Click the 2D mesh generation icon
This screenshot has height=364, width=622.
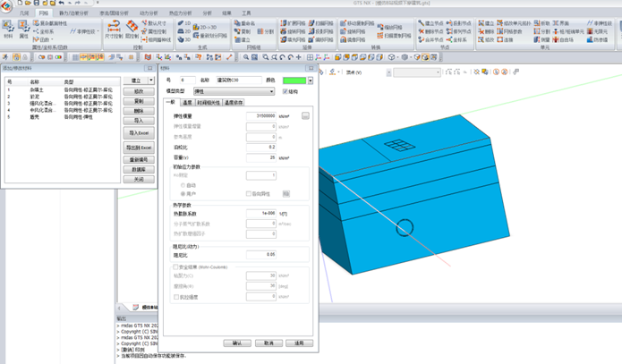[x=184, y=31]
